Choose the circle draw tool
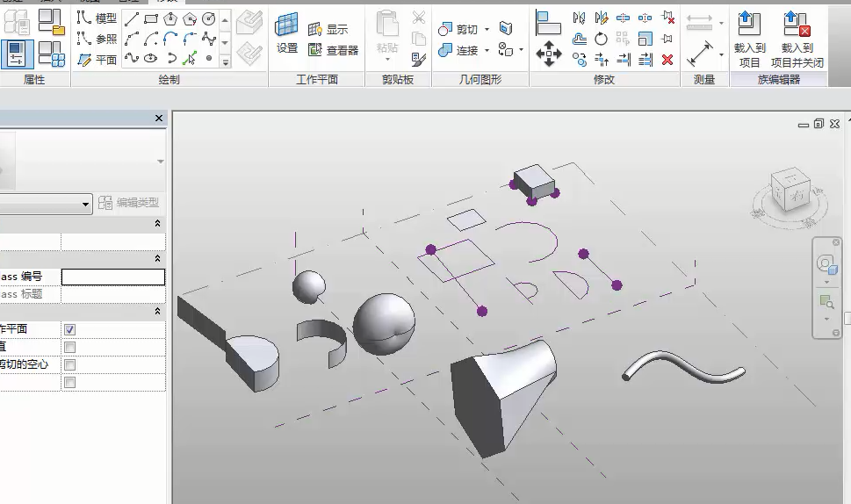 pyautogui.click(x=209, y=18)
